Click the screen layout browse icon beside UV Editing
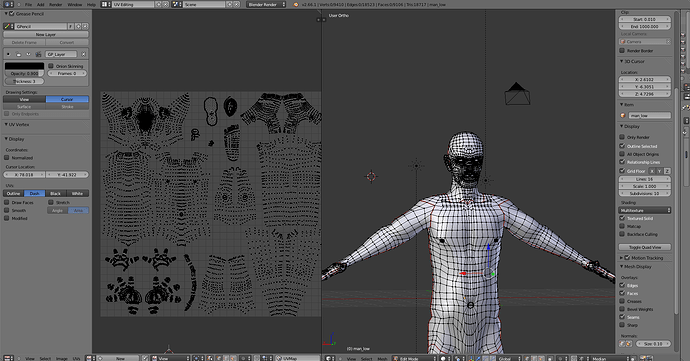 105,4
